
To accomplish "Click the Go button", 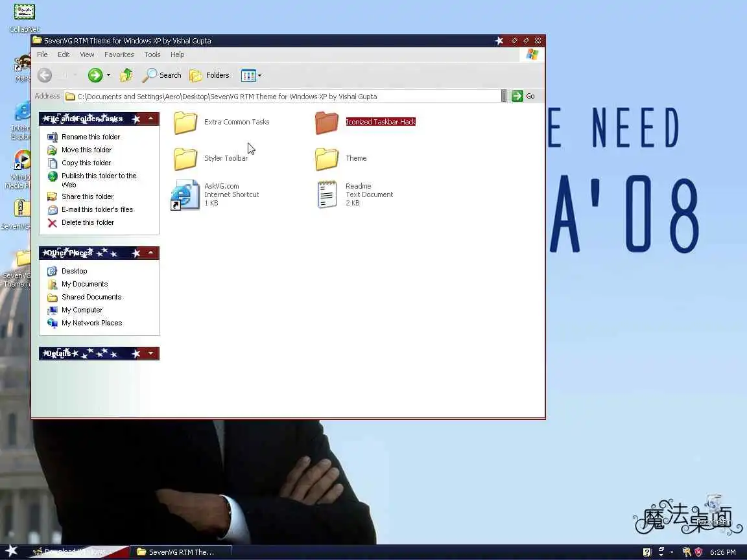I will coord(523,96).
